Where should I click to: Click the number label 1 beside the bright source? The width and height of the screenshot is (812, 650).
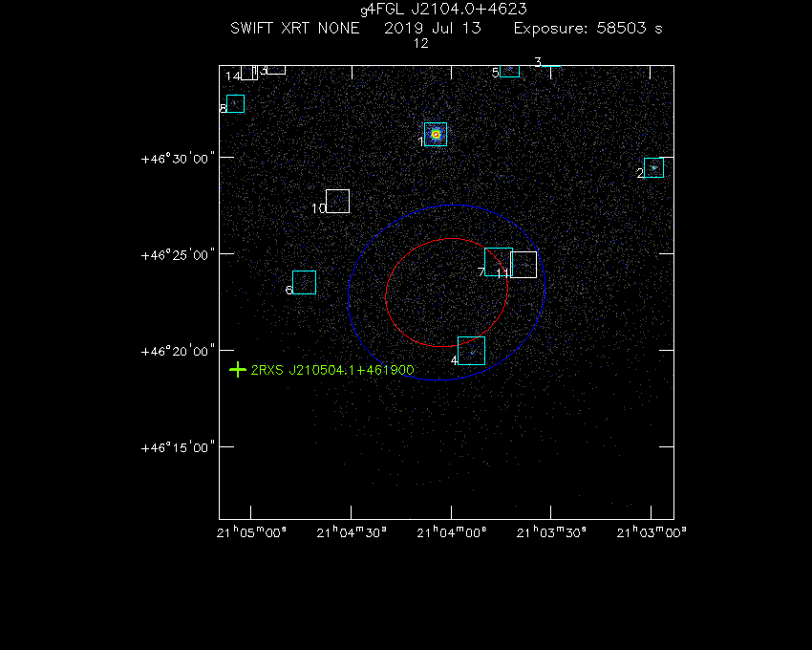(x=421, y=141)
